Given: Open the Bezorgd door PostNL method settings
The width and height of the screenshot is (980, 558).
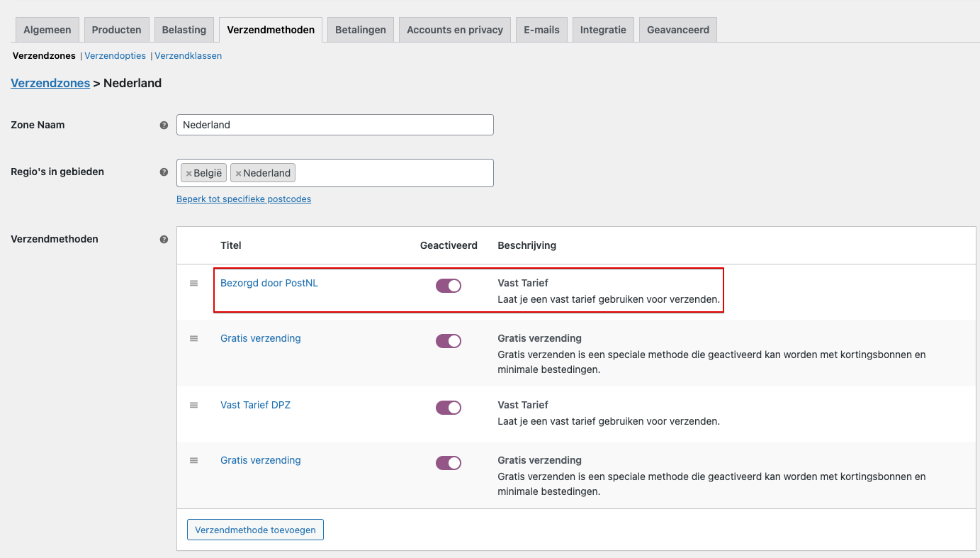Looking at the screenshot, I should (x=269, y=282).
